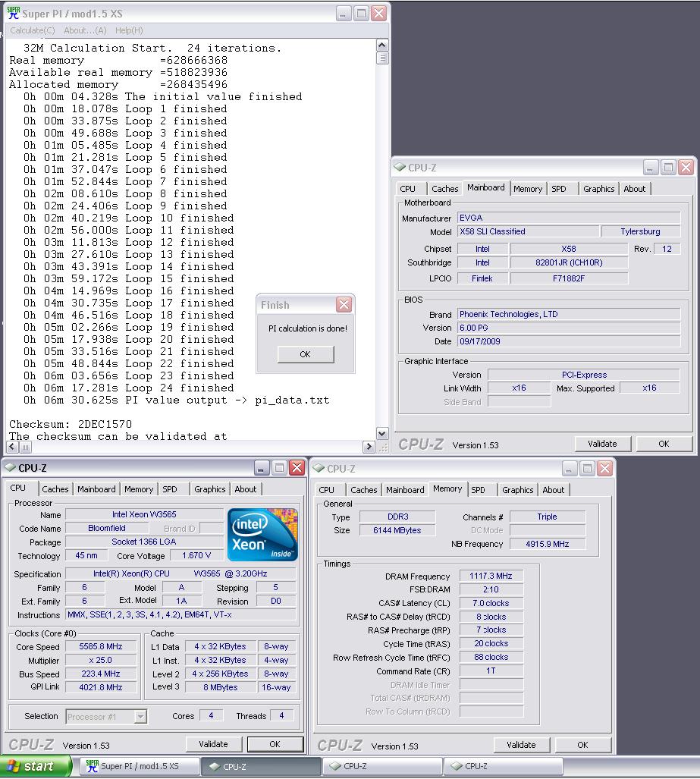Screen dimensions: 700x779
Task: Open Graphics tab in Memory window
Action: pos(518,490)
